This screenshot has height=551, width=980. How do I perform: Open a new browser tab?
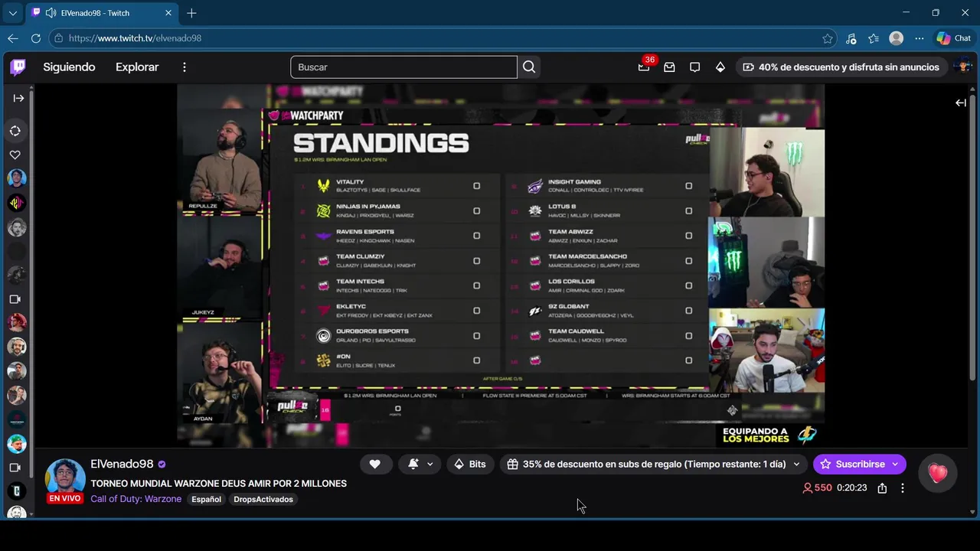point(191,13)
